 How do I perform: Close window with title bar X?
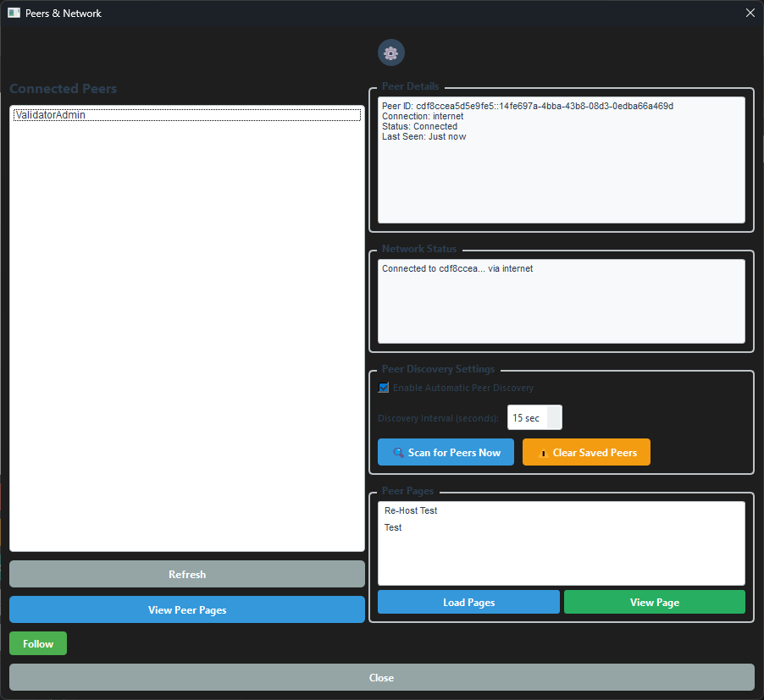(x=750, y=14)
